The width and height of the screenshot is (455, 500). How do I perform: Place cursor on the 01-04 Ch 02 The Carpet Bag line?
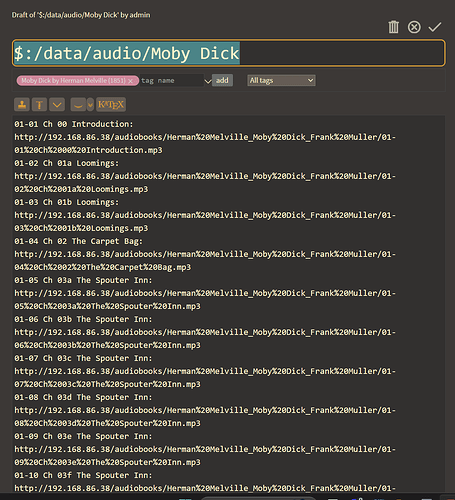coord(78,241)
